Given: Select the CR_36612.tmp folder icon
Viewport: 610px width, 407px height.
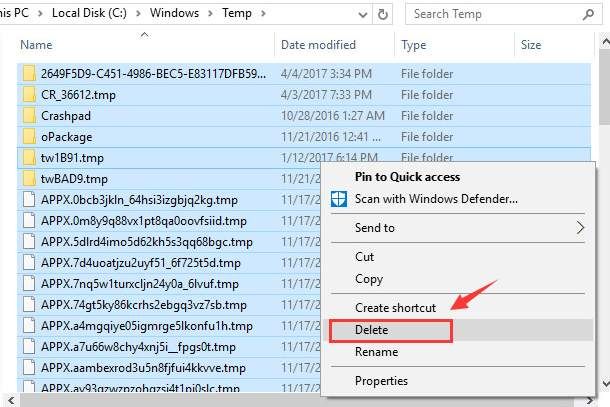Looking at the screenshot, I should tap(28, 94).
